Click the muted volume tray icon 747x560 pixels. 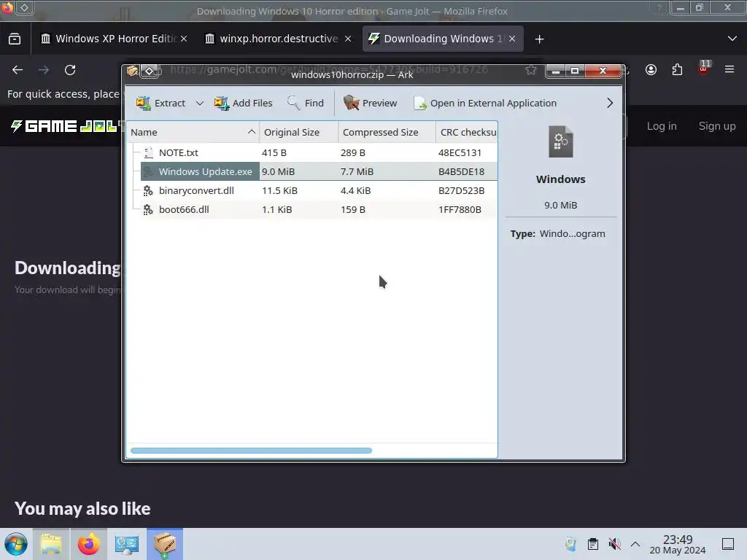[x=614, y=544]
